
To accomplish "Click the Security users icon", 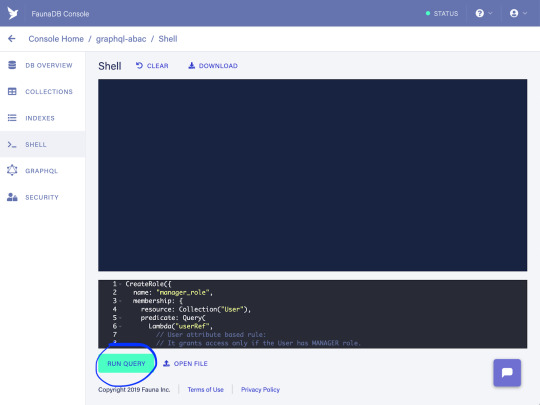I will [x=12, y=197].
